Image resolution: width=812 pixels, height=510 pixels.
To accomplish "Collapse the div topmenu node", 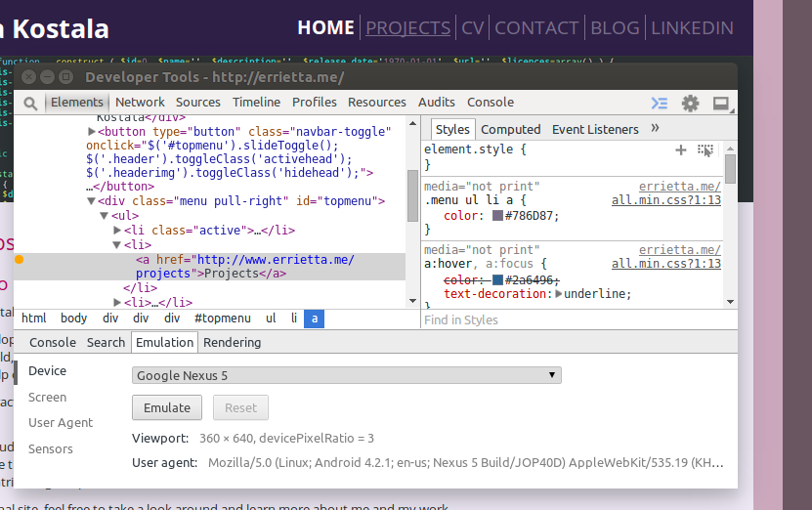I will point(92,201).
